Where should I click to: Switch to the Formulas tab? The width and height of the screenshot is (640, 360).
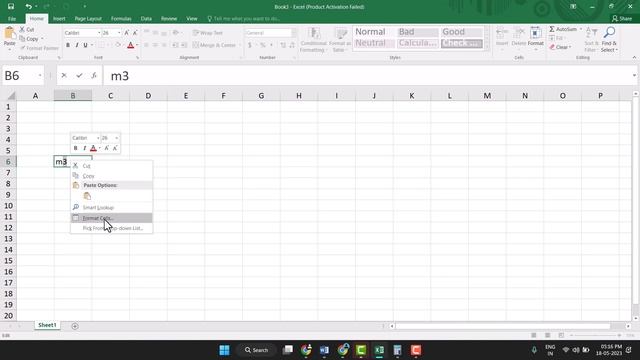121,19
